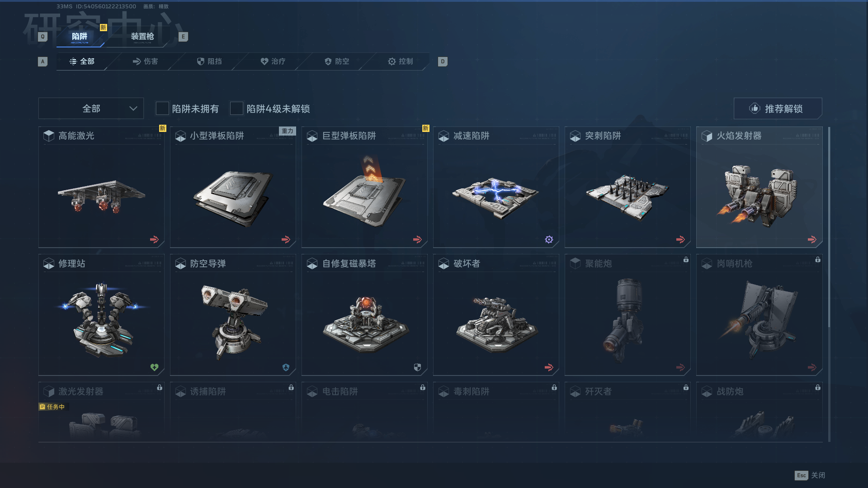Click the green heal icon on 修理站 card
The image size is (868, 488).
(155, 367)
